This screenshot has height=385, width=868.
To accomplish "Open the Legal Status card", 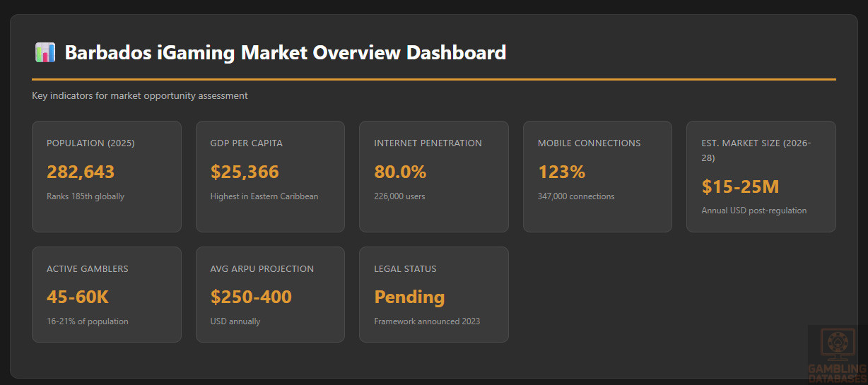I will [433, 295].
